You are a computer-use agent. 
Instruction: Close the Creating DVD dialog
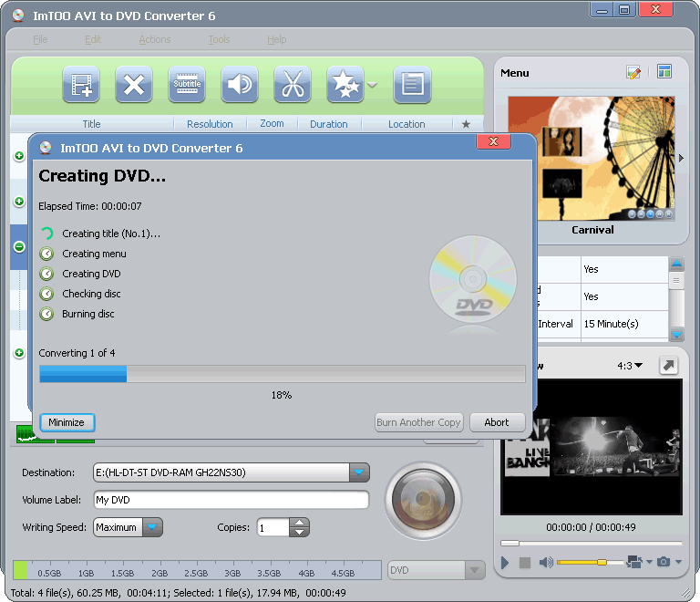tap(494, 141)
